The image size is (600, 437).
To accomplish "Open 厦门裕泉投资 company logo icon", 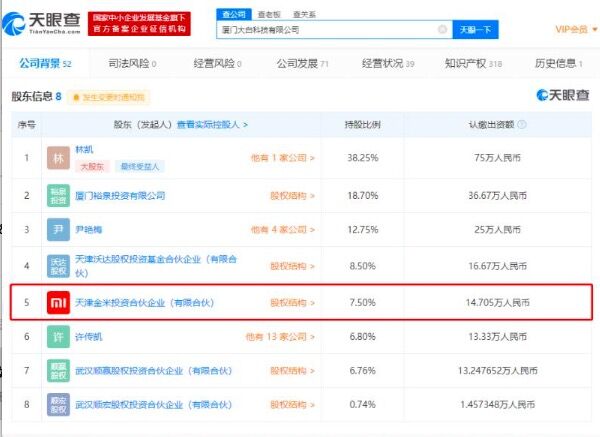I will point(58,196).
